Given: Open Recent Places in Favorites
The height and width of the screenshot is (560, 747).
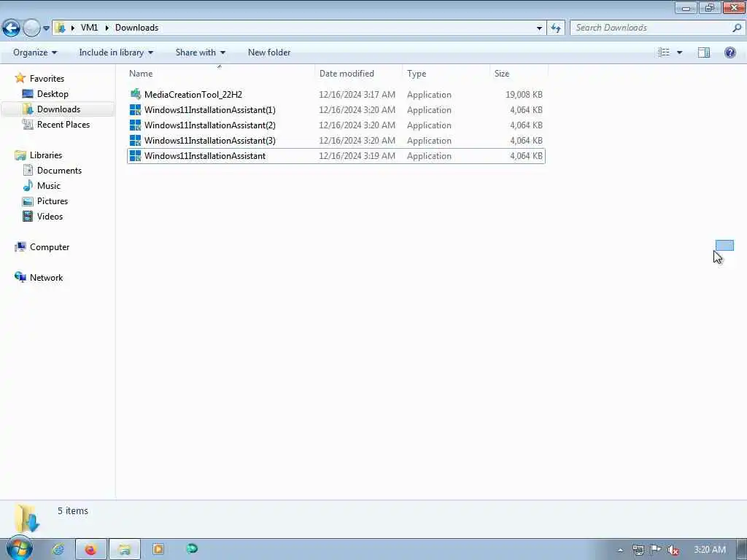Looking at the screenshot, I should [x=63, y=124].
